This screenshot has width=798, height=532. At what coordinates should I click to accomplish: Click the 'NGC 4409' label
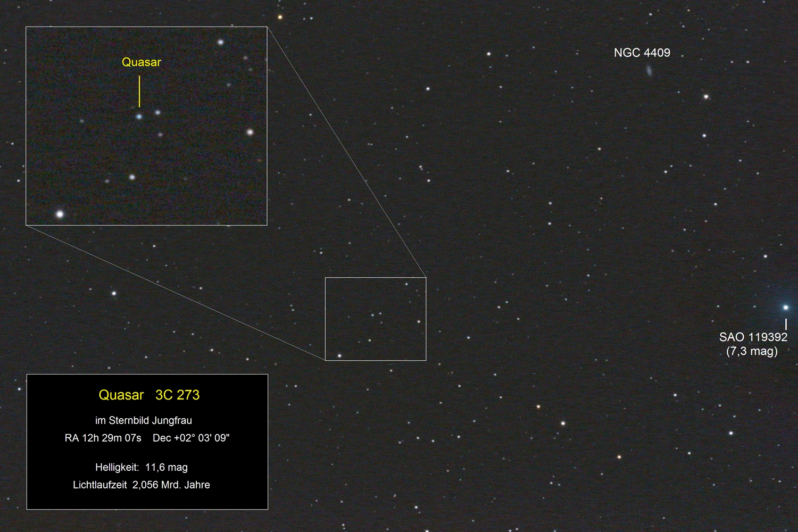tap(642, 53)
